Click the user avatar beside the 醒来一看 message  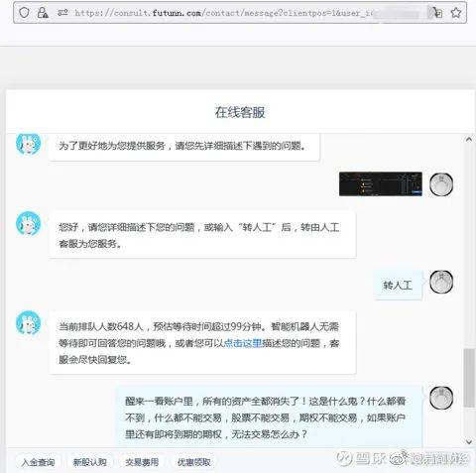(441, 398)
